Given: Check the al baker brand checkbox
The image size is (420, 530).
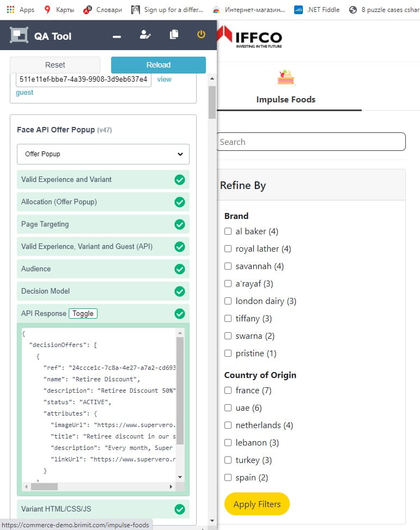Looking at the screenshot, I should (x=228, y=231).
